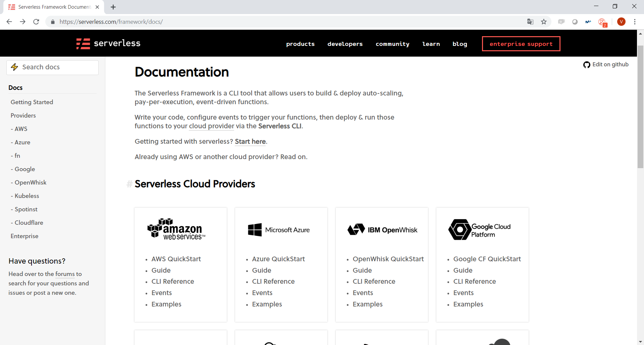Image resolution: width=644 pixels, height=345 pixels.
Task: Open AWS QuickStart
Action: pos(176,259)
